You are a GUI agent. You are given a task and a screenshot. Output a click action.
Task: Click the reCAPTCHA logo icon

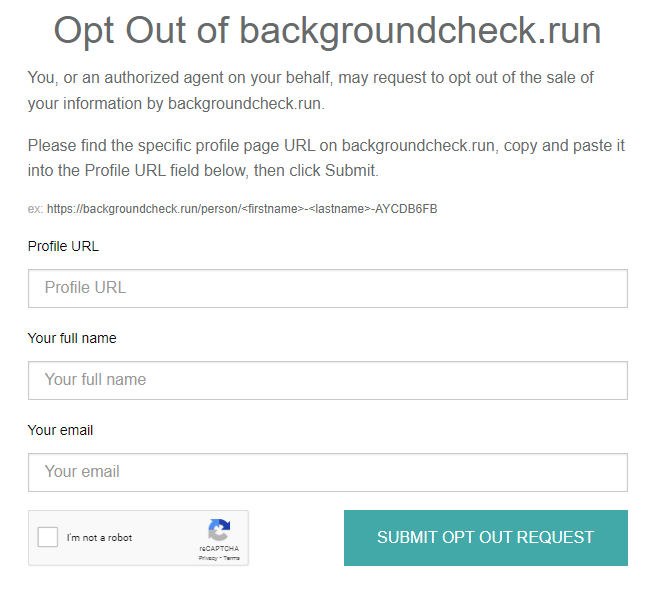click(x=219, y=530)
